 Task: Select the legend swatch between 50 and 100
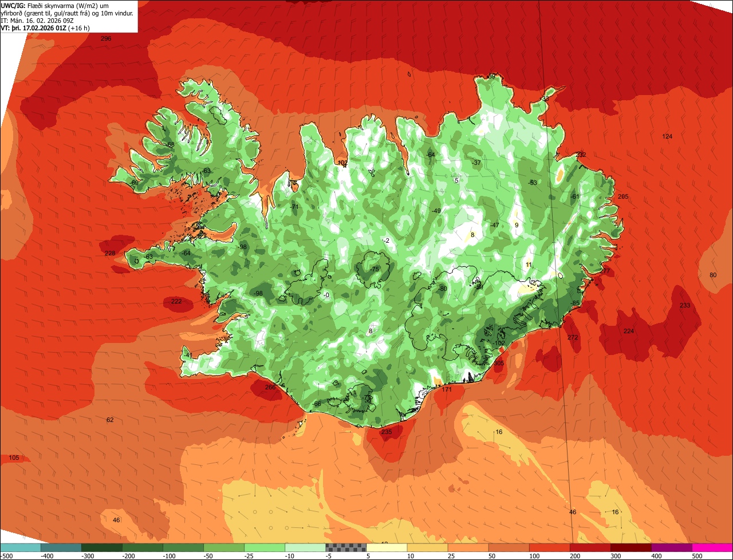pyautogui.click(x=509, y=547)
